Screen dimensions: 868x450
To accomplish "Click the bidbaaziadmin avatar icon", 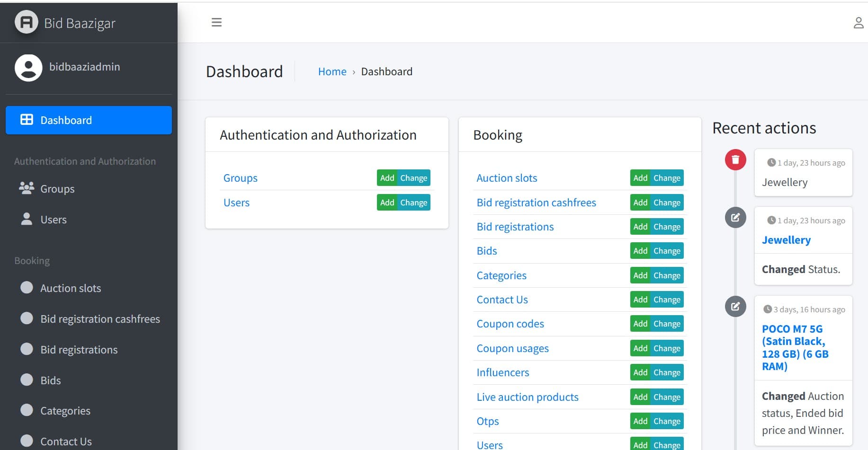I will pos(28,68).
